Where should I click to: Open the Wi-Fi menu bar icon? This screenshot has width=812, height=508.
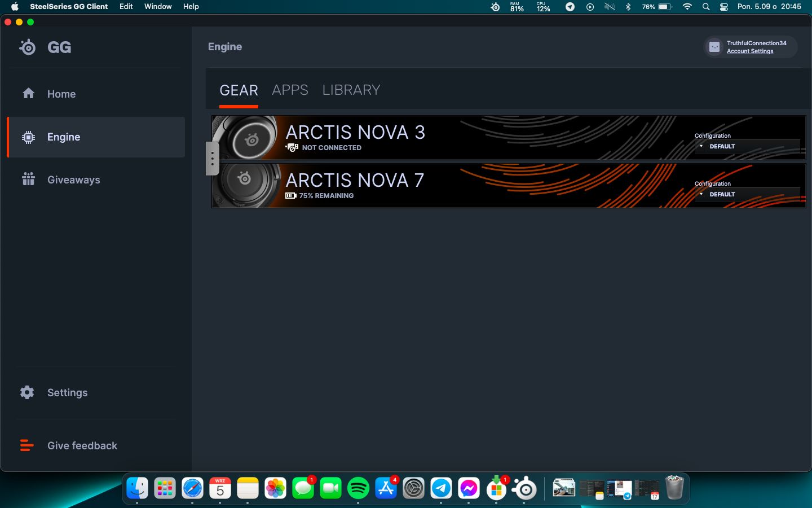click(687, 7)
